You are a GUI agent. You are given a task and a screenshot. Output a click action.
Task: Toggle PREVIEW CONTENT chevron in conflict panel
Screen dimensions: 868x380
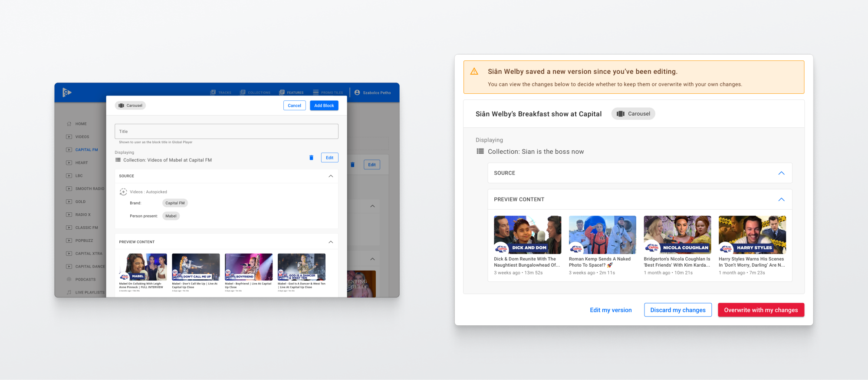click(781, 199)
